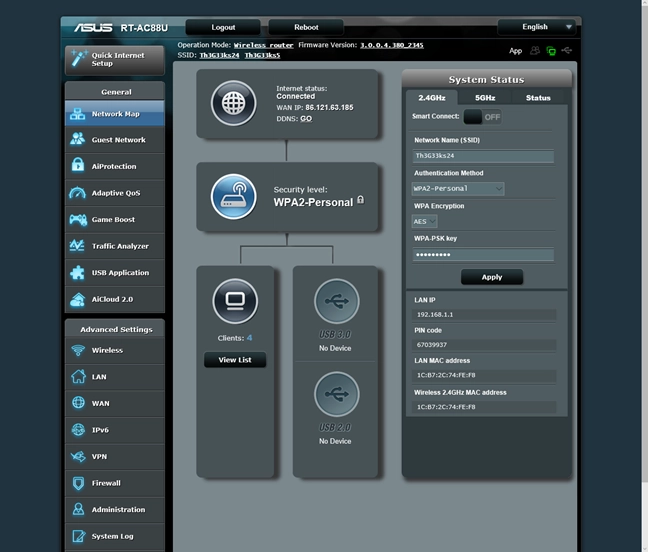
Task: Click the Firewall shield icon
Action: tap(78, 483)
